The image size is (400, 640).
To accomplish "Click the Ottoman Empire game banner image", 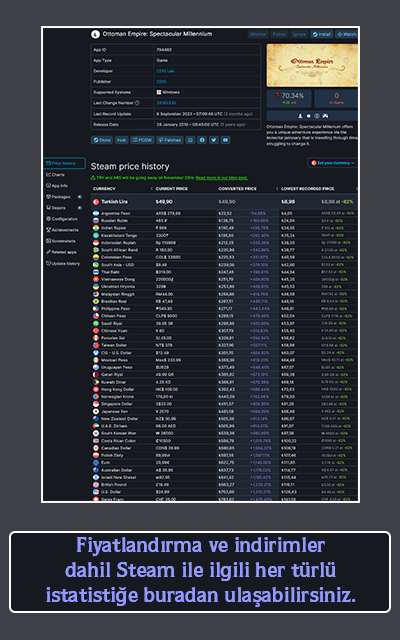I will pos(312,65).
